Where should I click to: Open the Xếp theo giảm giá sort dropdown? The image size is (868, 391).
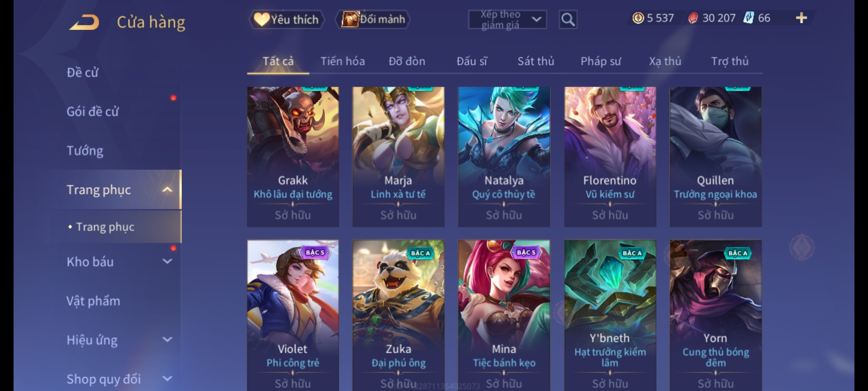click(x=507, y=20)
